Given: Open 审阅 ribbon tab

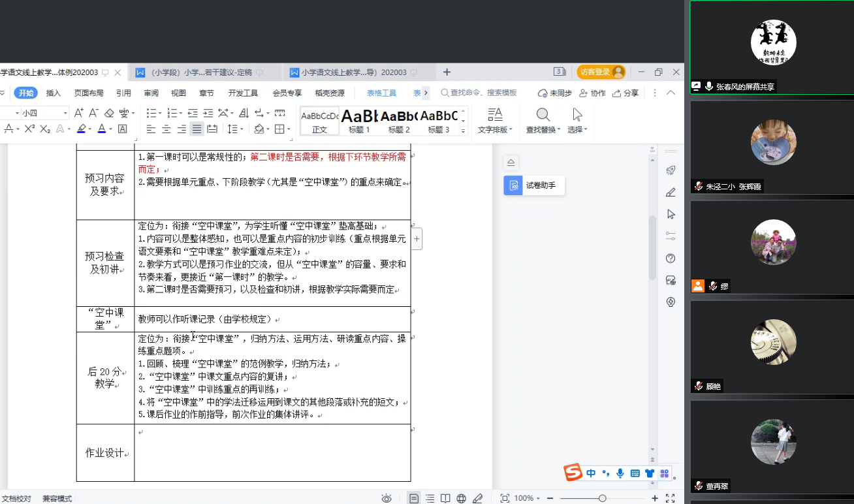Looking at the screenshot, I should [x=151, y=93].
